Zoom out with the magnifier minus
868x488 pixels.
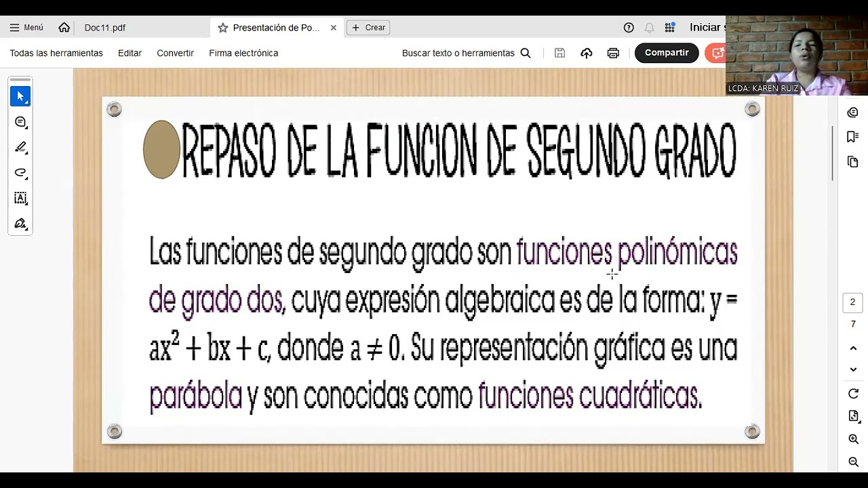853,462
